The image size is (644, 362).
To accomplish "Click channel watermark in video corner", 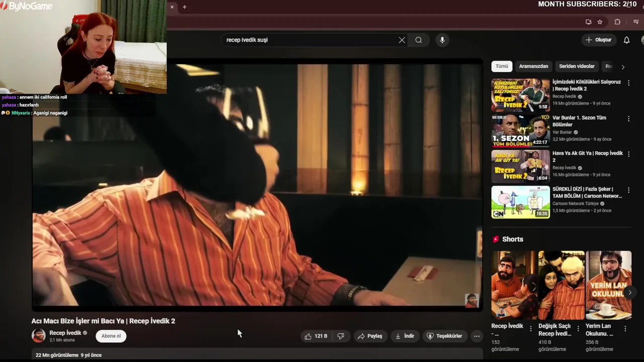I will [x=471, y=300].
